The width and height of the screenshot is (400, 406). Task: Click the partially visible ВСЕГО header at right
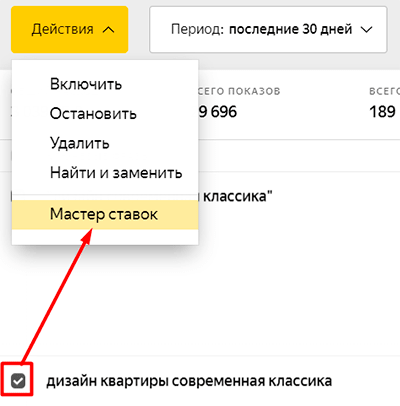click(x=384, y=91)
